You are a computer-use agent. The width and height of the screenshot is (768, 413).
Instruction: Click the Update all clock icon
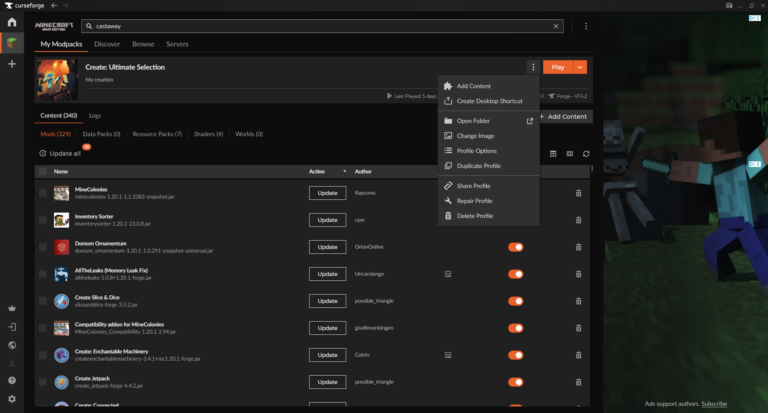point(43,153)
